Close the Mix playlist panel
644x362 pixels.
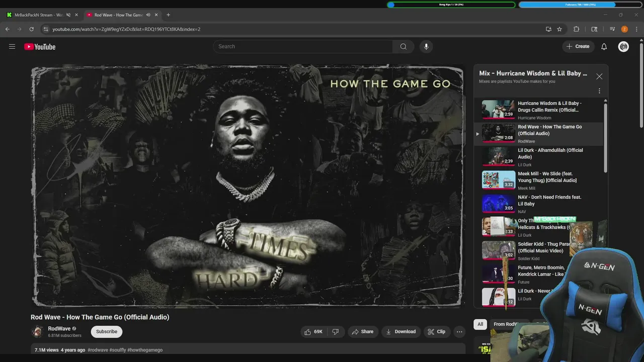pyautogui.click(x=599, y=76)
